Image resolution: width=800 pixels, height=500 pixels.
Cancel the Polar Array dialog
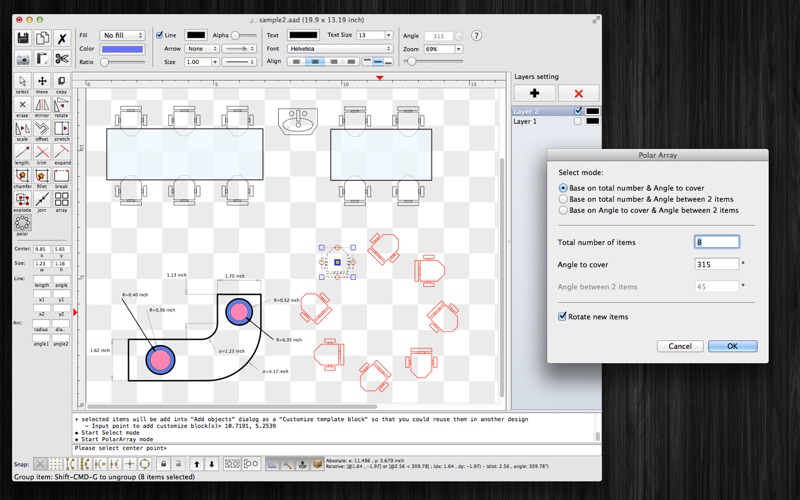pos(679,346)
